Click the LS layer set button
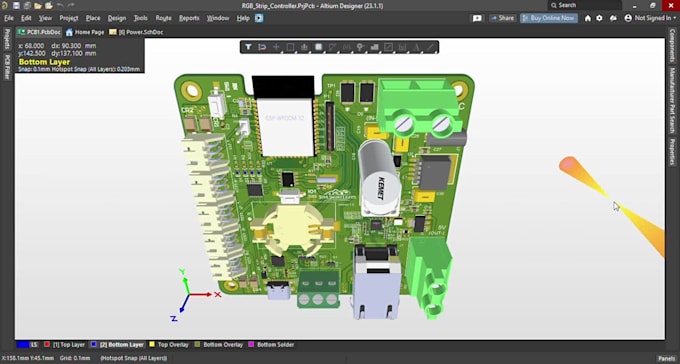The height and width of the screenshot is (364, 680). pyautogui.click(x=28, y=345)
